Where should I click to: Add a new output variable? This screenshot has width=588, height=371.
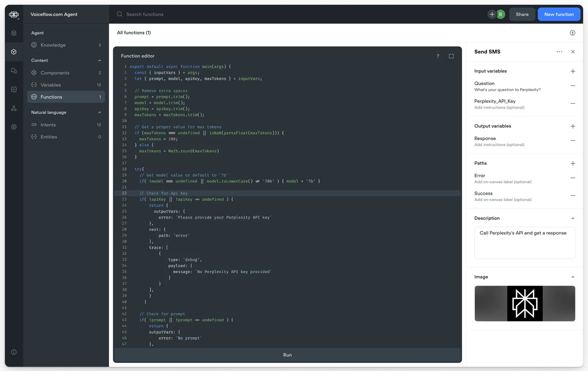tap(573, 126)
